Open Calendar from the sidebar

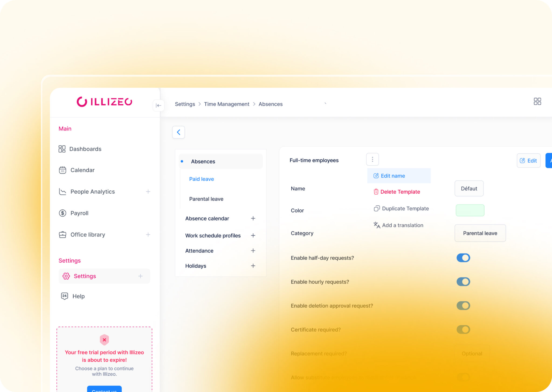coord(82,170)
